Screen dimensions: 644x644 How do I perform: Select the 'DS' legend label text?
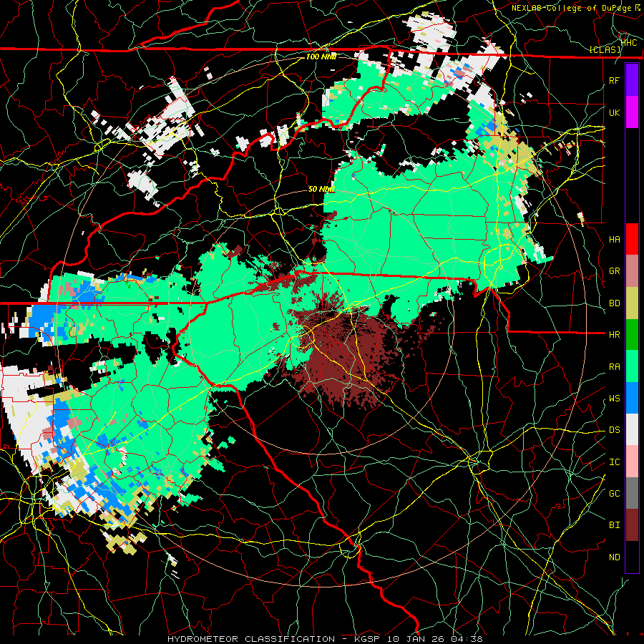click(615, 430)
